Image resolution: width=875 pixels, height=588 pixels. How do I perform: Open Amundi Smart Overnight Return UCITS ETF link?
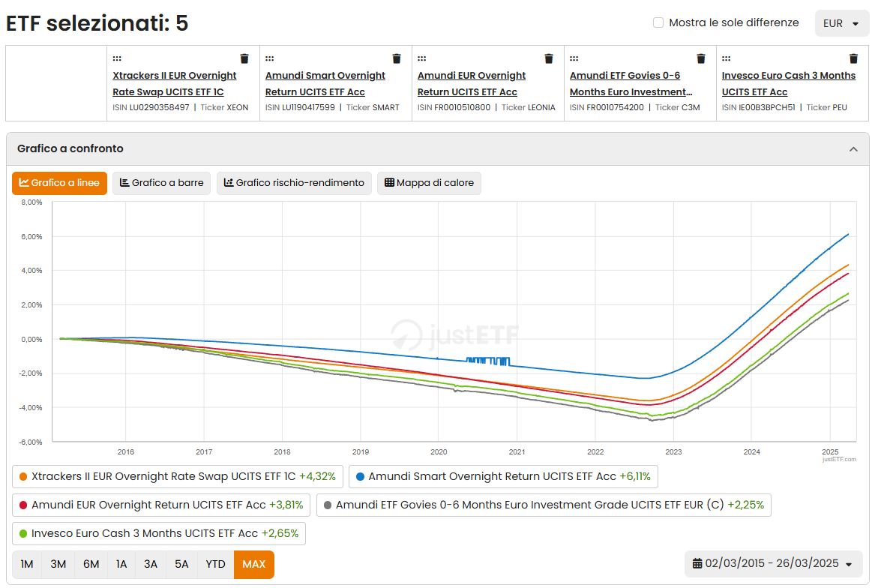pos(325,84)
